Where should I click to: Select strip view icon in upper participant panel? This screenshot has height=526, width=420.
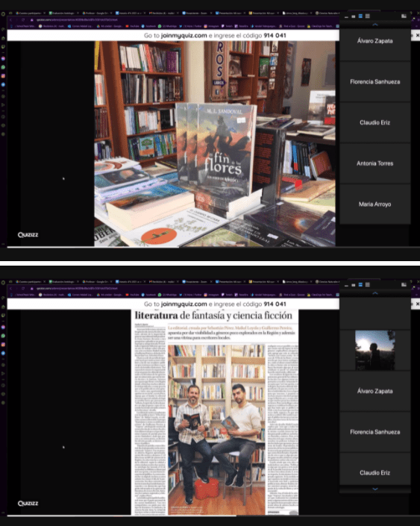click(x=360, y=16)
